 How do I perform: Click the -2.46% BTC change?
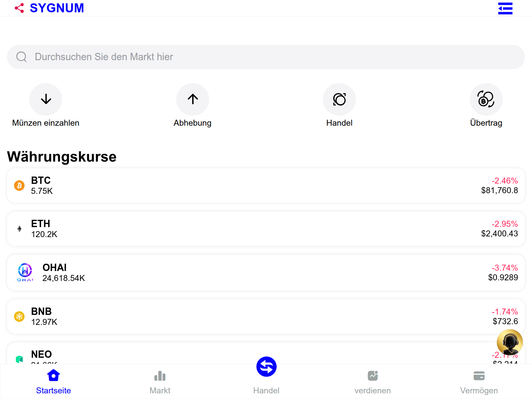pos(505,181)
